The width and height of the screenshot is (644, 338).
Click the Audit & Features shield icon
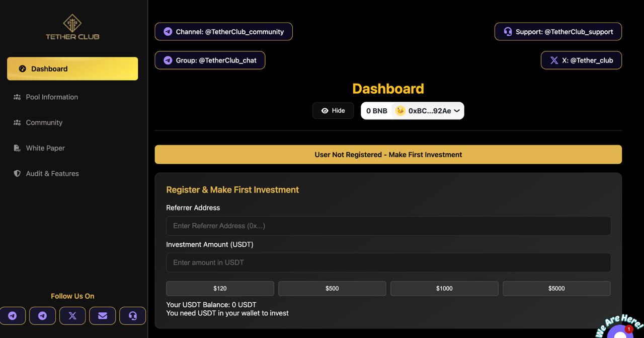click(17, 173)
